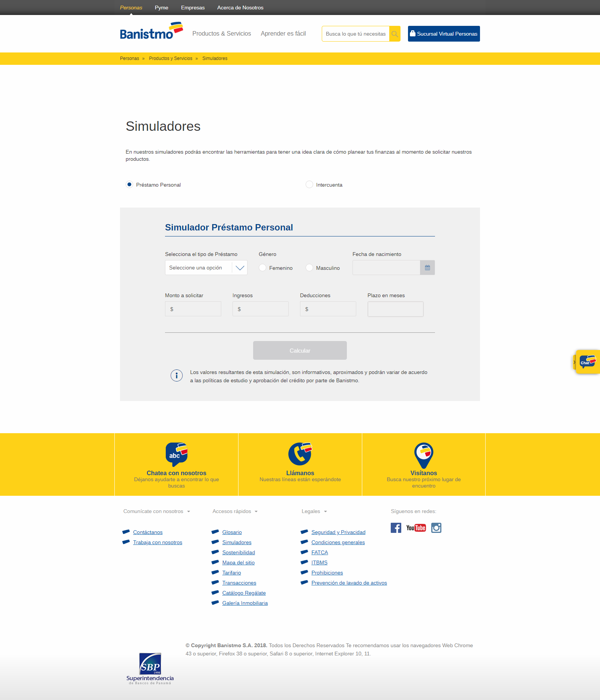Click the Sucursal Virtual Personas button
The width and height of the screenshot is (600, 700).
(444, 34)
